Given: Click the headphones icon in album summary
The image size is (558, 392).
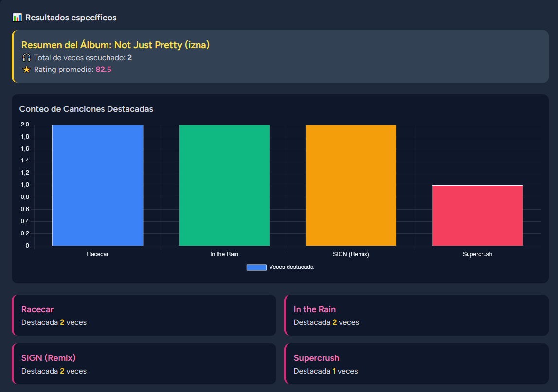Looking at the screenshot, I should tap(26, 58).
